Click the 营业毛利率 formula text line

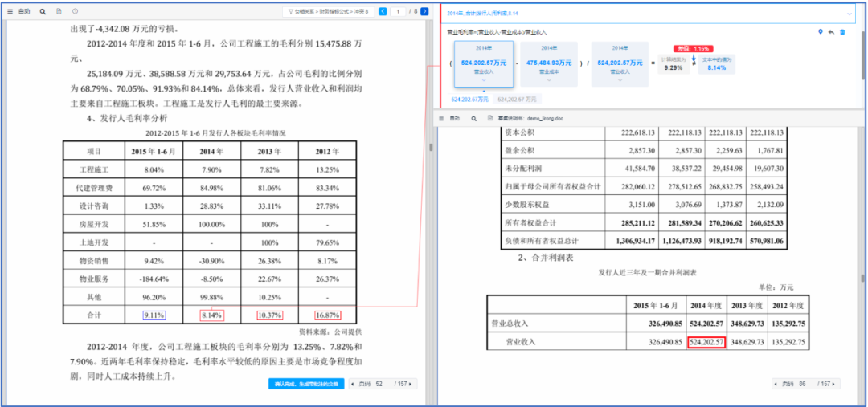point(497,32)
